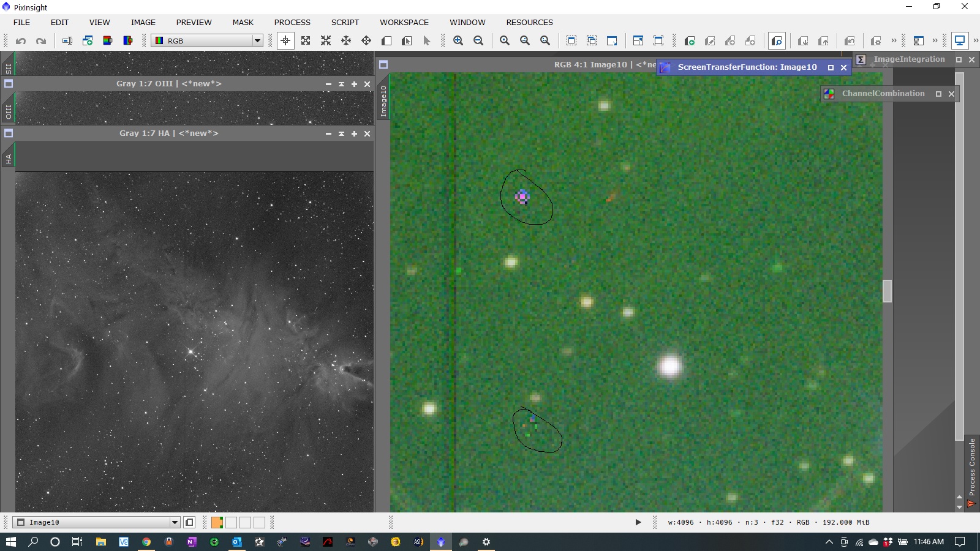Click the zoom-to-fit expanding arrows icon
The height and width of the screenshot is (551, 980).
[x=306, y=41]
